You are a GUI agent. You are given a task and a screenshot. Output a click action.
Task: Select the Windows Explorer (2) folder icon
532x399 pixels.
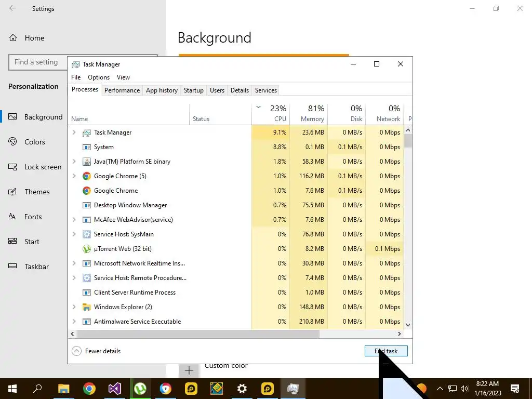point(87,307)
